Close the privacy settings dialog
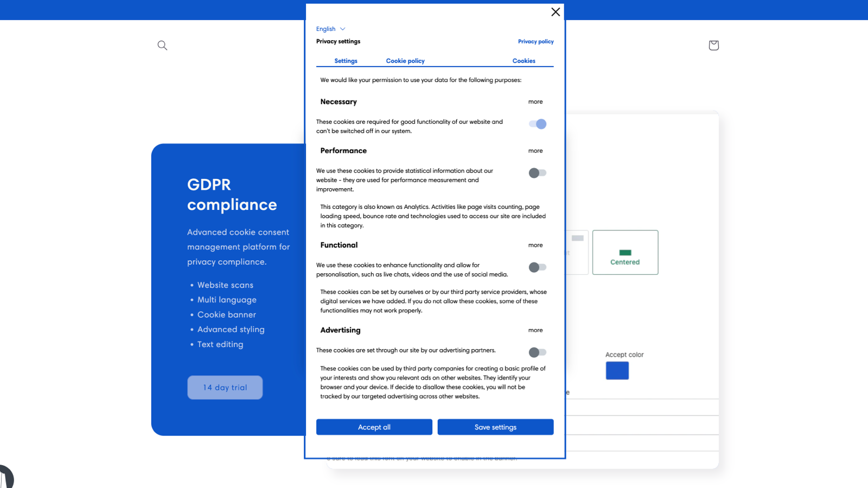Viewport: 868px width, 488px height. point(555,11)
